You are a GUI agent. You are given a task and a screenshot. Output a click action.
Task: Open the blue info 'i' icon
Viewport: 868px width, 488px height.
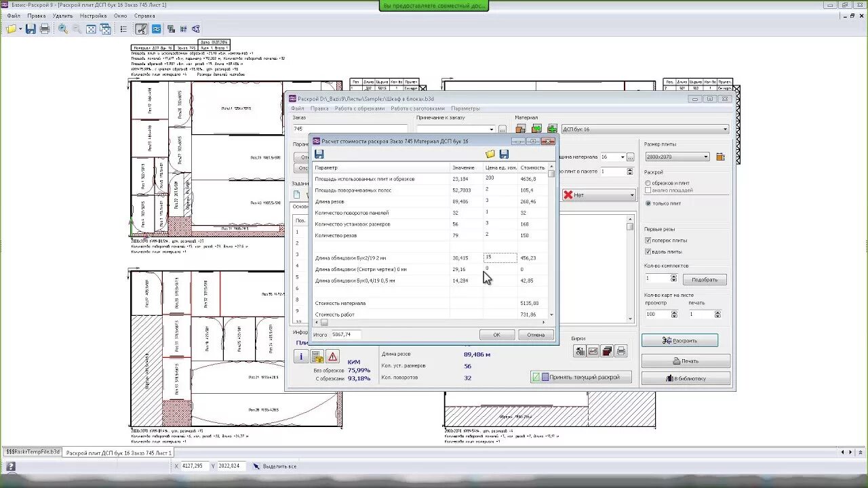click(301, 357)
